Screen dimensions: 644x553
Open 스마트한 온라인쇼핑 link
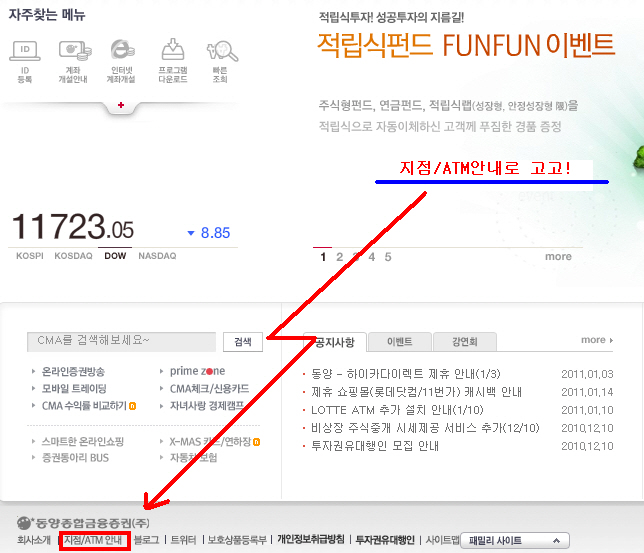tap(83, 442)
